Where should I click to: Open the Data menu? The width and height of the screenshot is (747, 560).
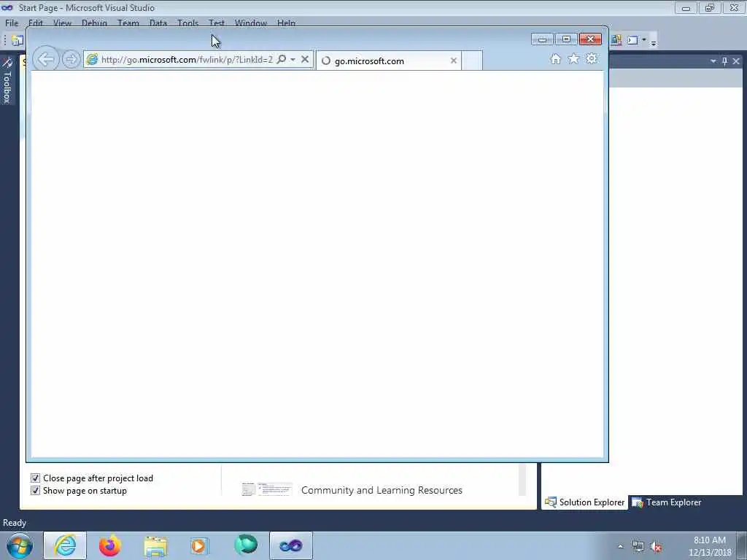[158, 23]
